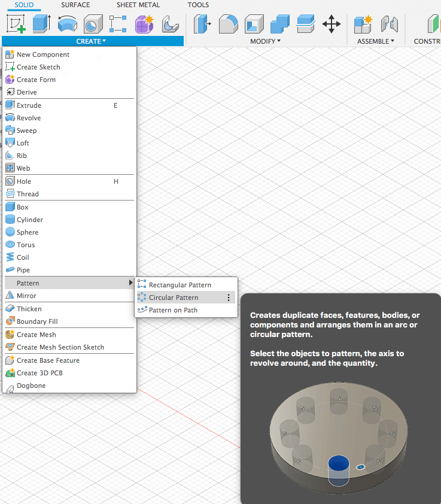
Task: Select Dogbone at the menu bottom
Action: click(x=31, y=385)
